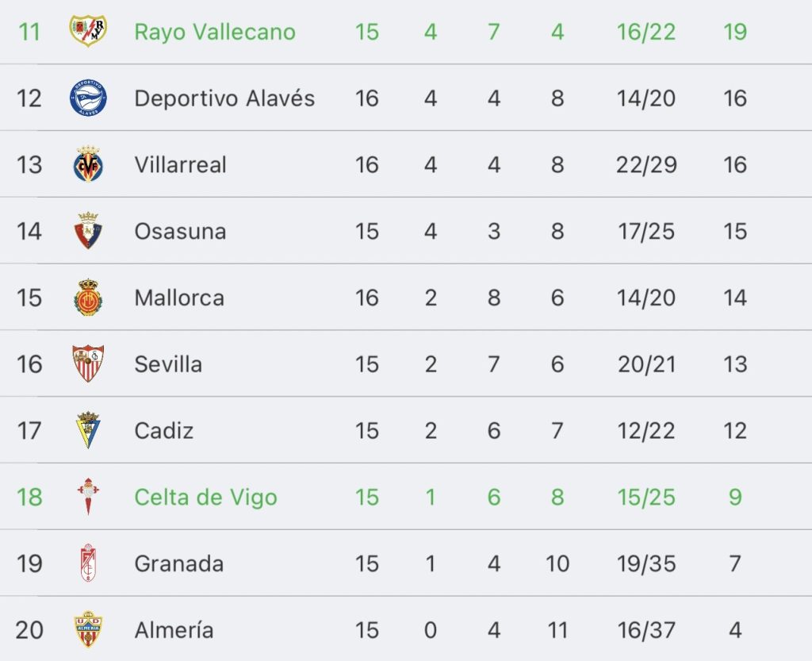Viewport: 812px width, 661px height.
Task: Tap the Osasuna club crest
Action: pyautogui.click(x=88, y=231)
